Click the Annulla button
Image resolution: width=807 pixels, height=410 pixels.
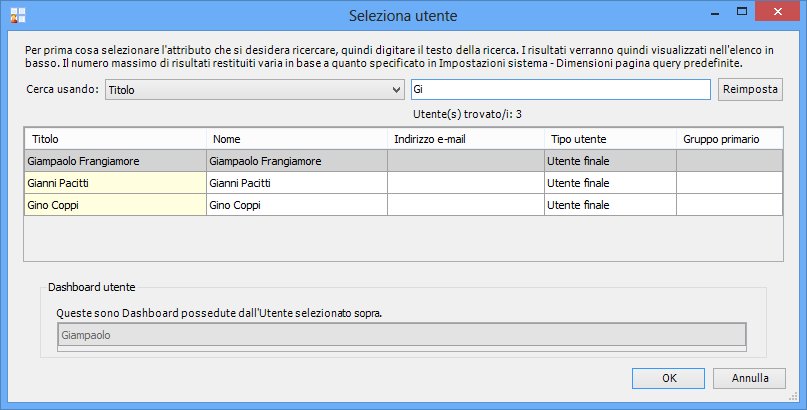click(750, 379)
